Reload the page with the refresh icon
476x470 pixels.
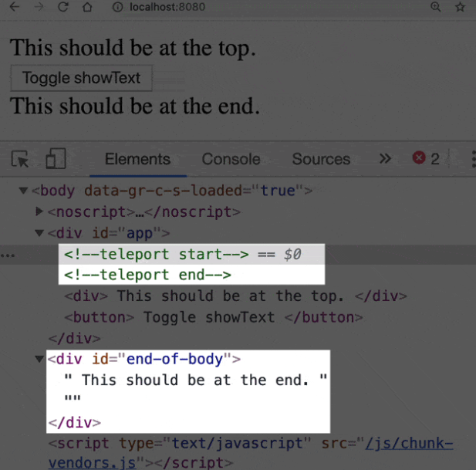63,7
